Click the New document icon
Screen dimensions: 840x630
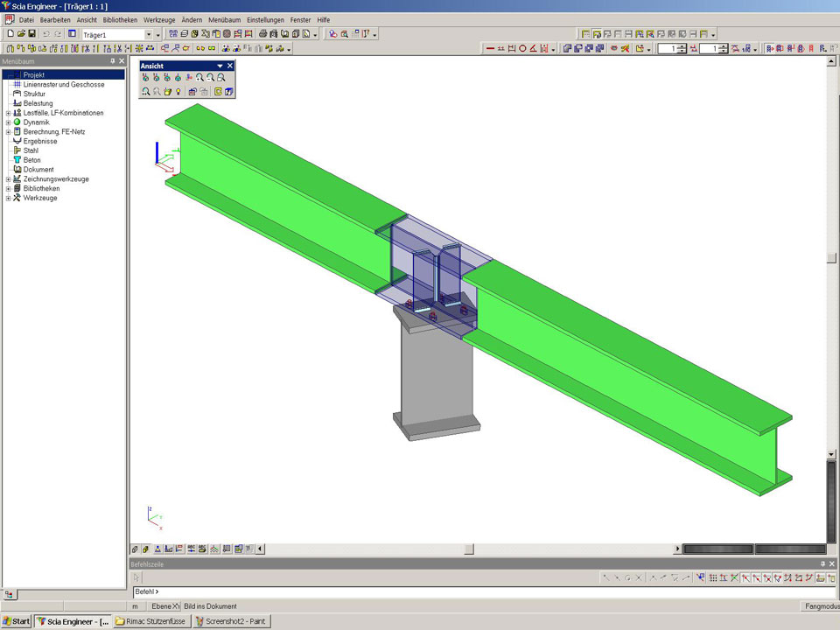click(x=10, y=34)
